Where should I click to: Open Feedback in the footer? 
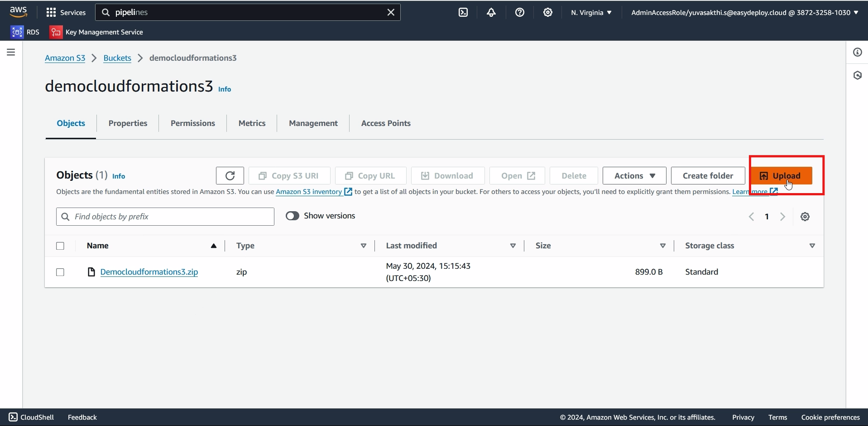82,417
